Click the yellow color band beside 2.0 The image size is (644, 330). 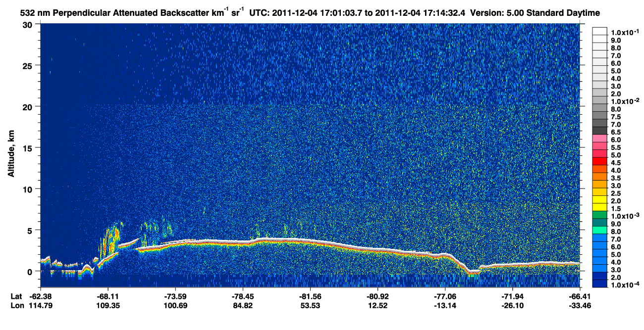[x=600, y=198]
